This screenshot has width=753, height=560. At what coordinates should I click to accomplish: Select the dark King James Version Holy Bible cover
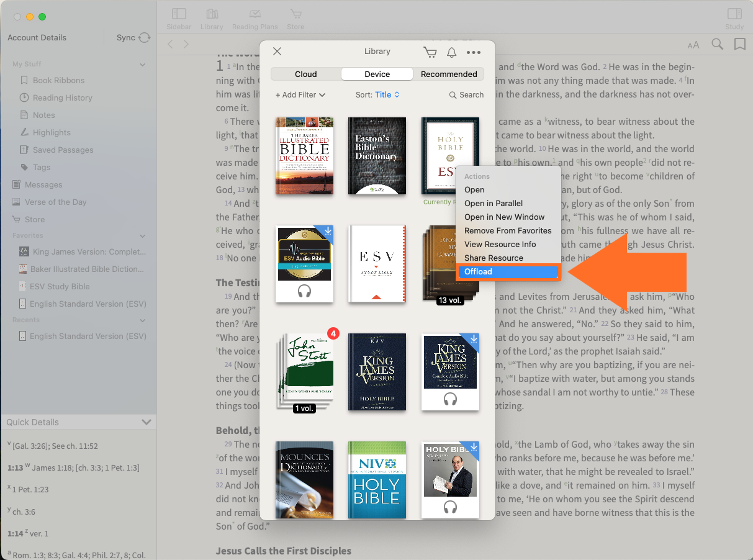click(x=377, y=372)
